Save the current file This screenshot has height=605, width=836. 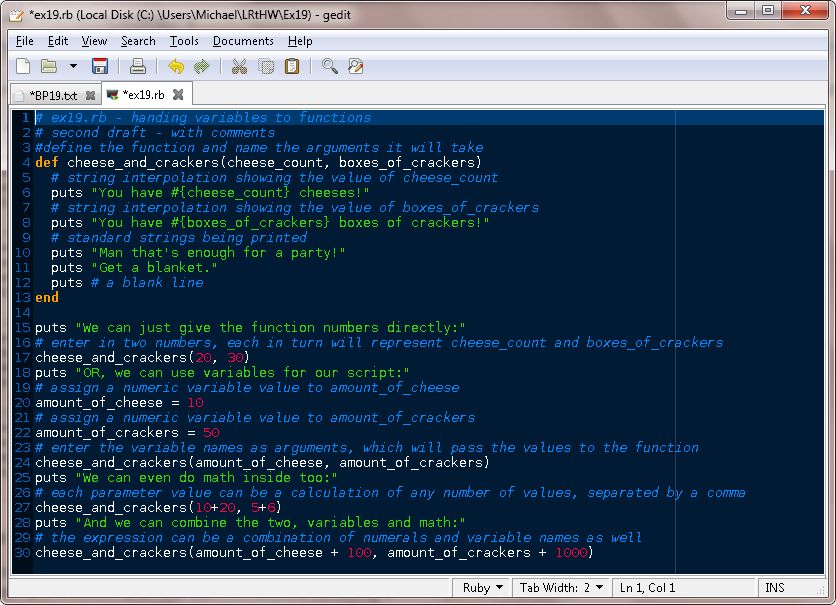tap(100, 66)
